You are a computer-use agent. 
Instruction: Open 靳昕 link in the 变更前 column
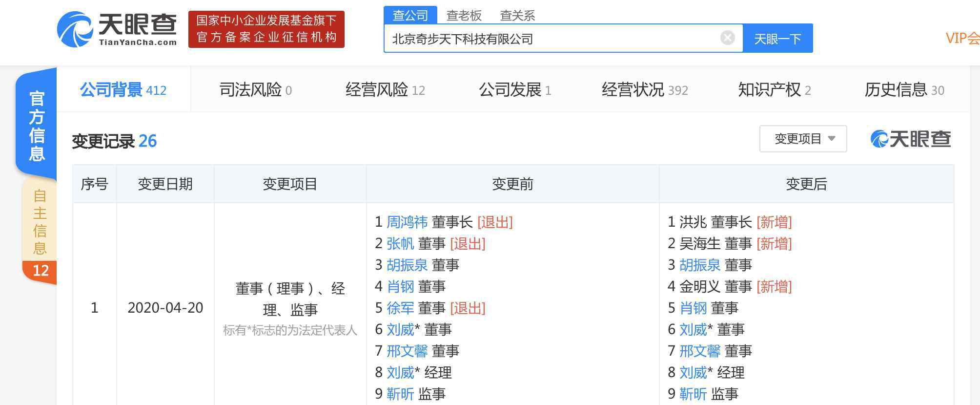tap(400, 394)
